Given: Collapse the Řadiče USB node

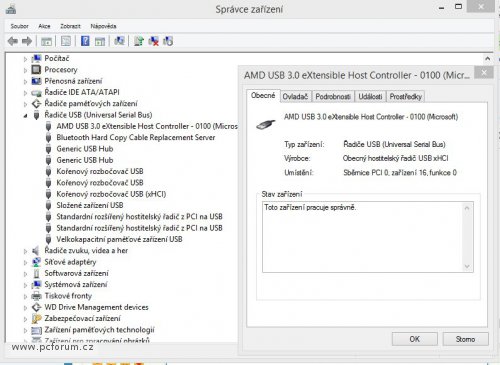Looking at the screenshot, I should coord(25,116).
